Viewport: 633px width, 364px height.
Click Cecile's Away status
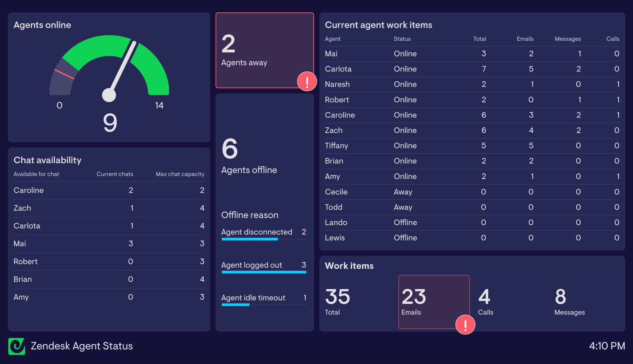403,192
